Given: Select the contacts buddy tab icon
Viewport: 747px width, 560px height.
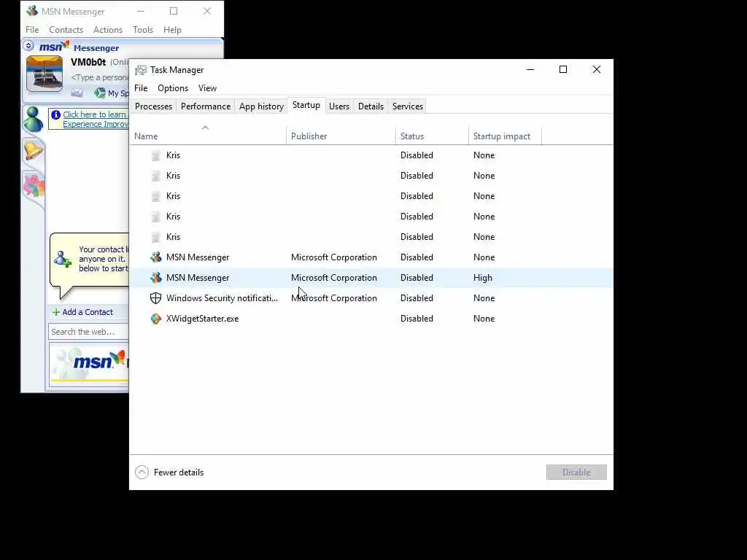Looking at the screenshot, I should (34, 120).
